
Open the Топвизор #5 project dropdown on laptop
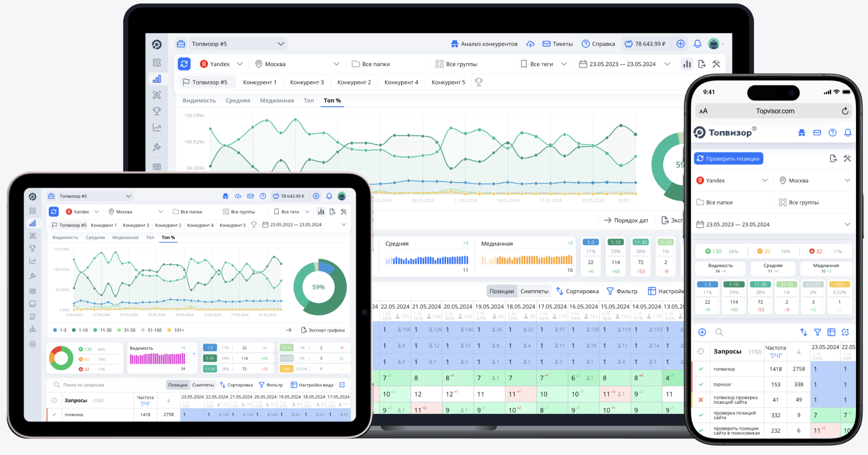238,44
